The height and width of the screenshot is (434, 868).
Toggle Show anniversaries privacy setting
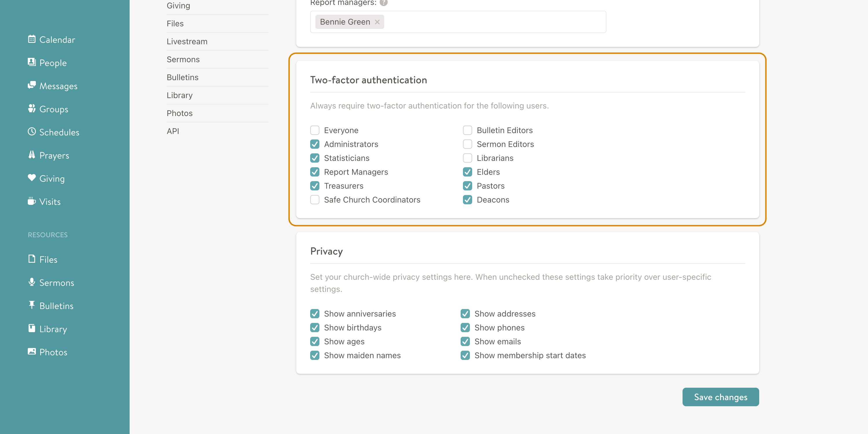315,314
